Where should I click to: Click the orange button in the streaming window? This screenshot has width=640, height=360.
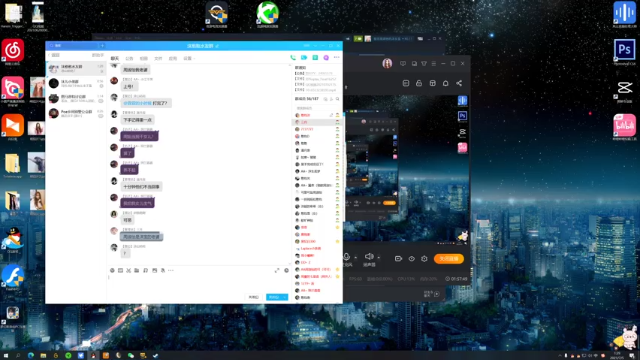(449, 259)
